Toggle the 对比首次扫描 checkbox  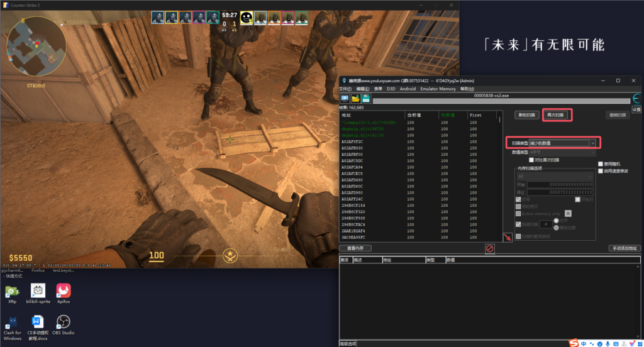point(531,160)
